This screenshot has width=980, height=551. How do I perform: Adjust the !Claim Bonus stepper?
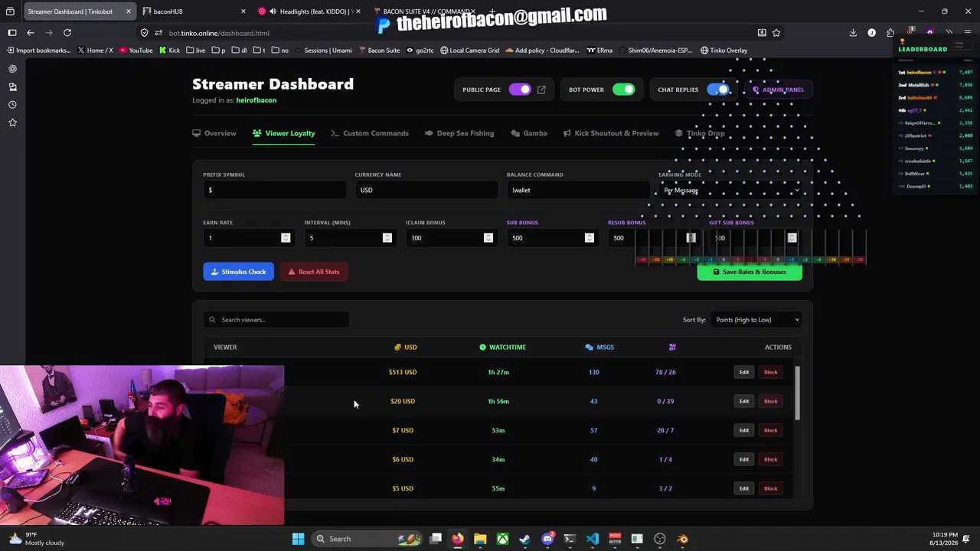tap(488, 238)
